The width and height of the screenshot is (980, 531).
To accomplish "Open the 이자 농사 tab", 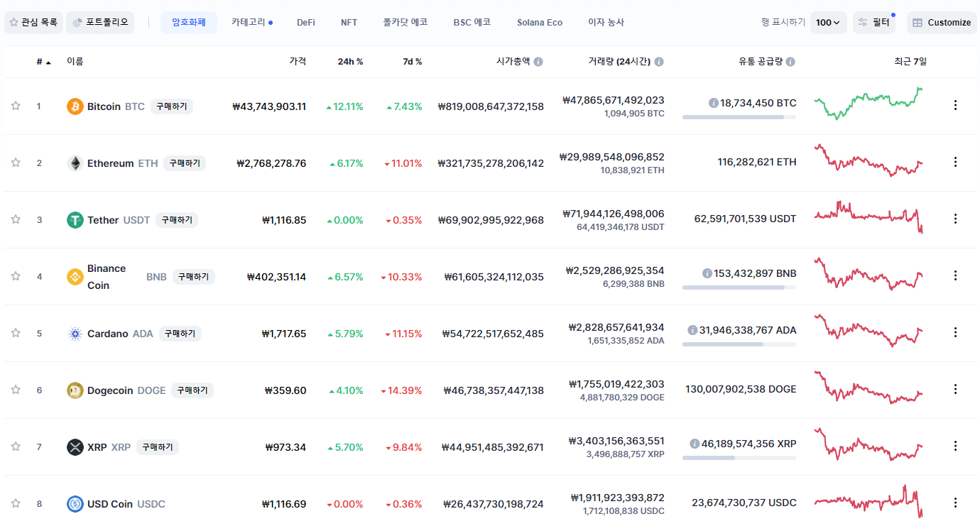I will [606, 22].
